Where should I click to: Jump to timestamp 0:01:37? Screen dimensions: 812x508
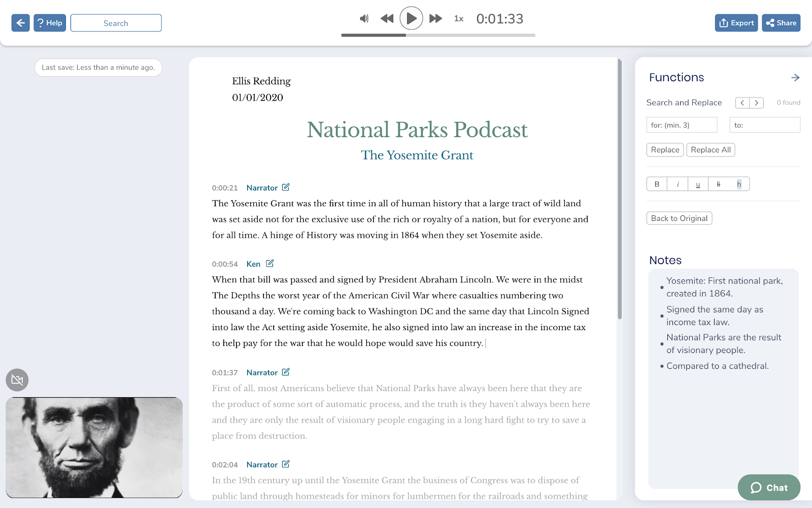225,373
